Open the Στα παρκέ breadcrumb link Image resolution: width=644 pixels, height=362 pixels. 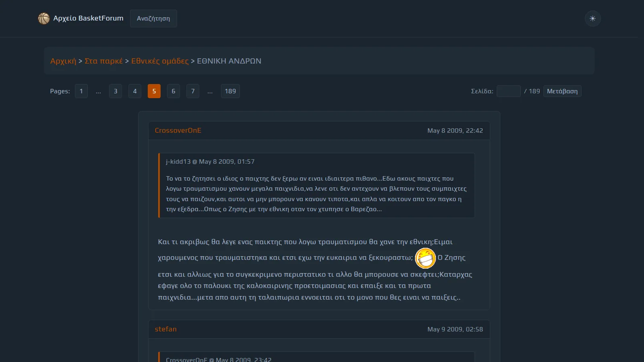(103, 61)
